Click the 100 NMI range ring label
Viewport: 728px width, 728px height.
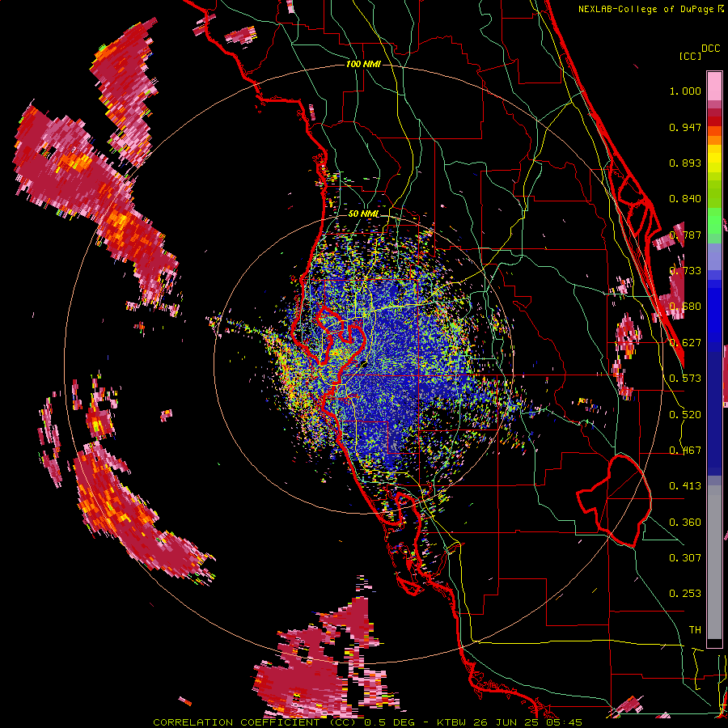363,64
